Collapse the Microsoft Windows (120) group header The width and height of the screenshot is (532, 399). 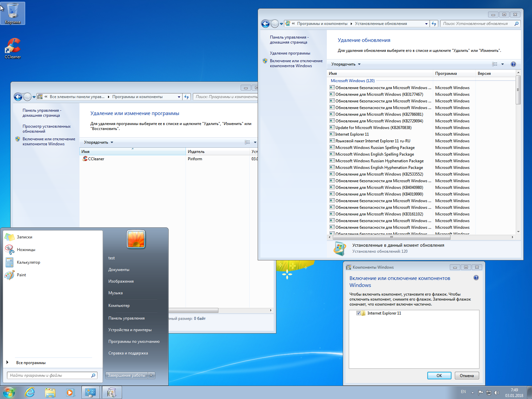tap(352, 81)
